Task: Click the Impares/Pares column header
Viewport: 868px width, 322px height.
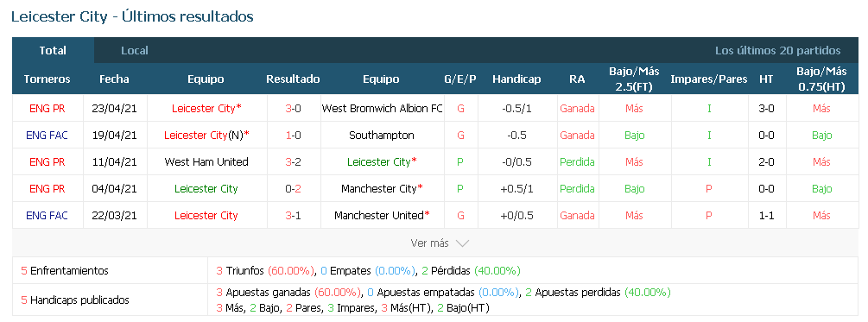Action: tap(708, 79)
